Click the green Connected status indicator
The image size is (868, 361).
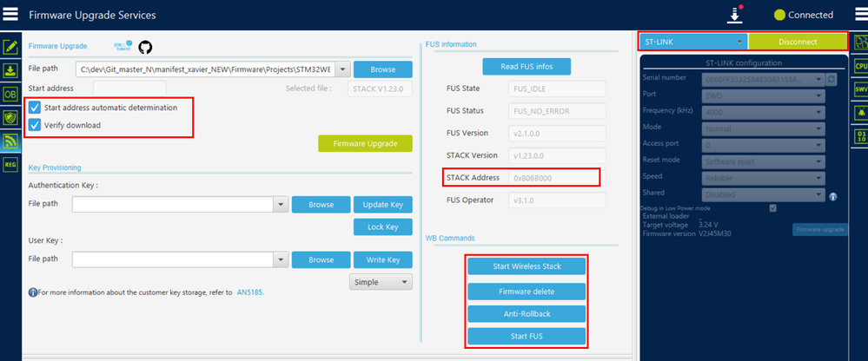click(x=779, y=15)
